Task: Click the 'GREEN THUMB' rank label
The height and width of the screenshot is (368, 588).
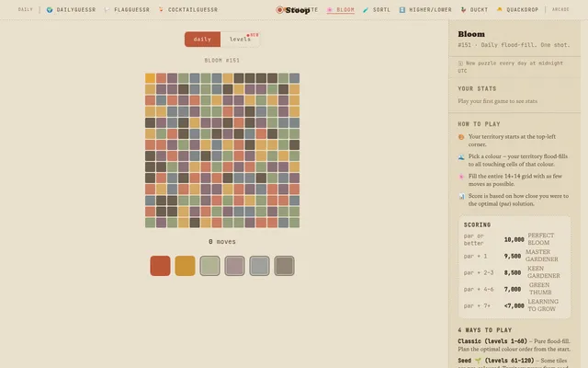Action: point(540,289)
